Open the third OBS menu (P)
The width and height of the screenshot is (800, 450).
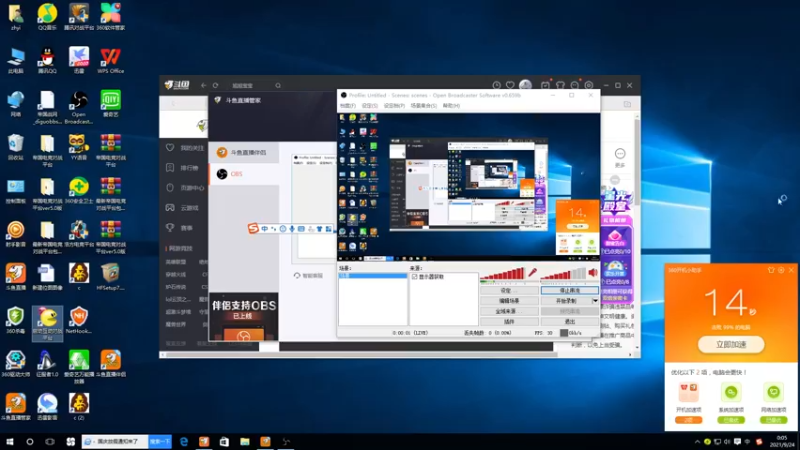(394, 106)
